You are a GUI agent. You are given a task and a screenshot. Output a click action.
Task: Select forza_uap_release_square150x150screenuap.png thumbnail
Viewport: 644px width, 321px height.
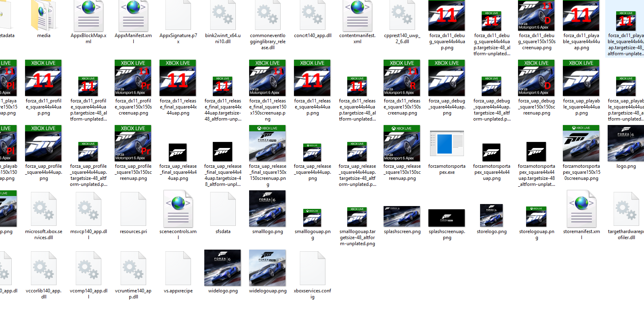pos(402,144)
